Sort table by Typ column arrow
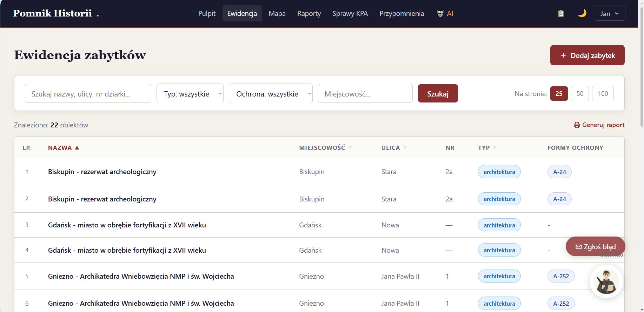Image resolution: width=644 pixels, height=312 pixels. pos(495,148)
